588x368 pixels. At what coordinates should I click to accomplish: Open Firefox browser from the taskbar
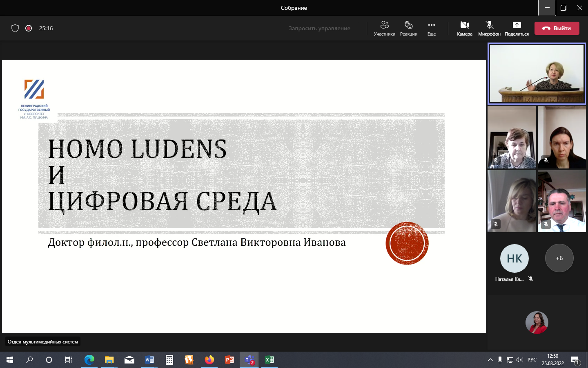point(209,360)
